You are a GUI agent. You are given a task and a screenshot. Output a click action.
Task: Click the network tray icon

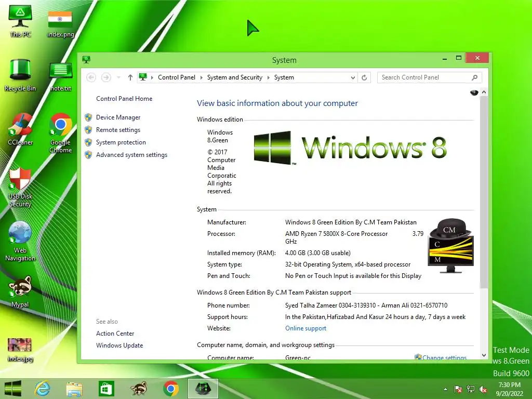click(471, 389)
